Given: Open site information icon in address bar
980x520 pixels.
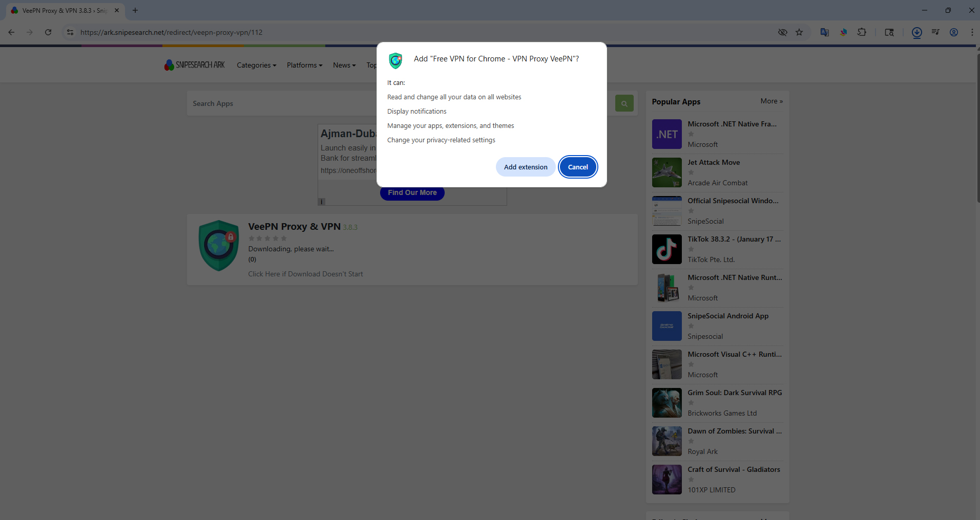Looking at the screenshot, I should pos(70,32).
